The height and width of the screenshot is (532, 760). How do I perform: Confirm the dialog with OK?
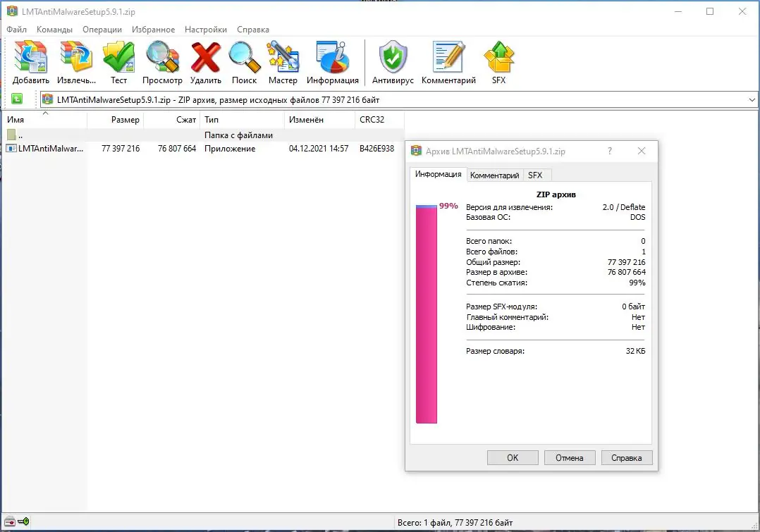click(x=513, y=458)
